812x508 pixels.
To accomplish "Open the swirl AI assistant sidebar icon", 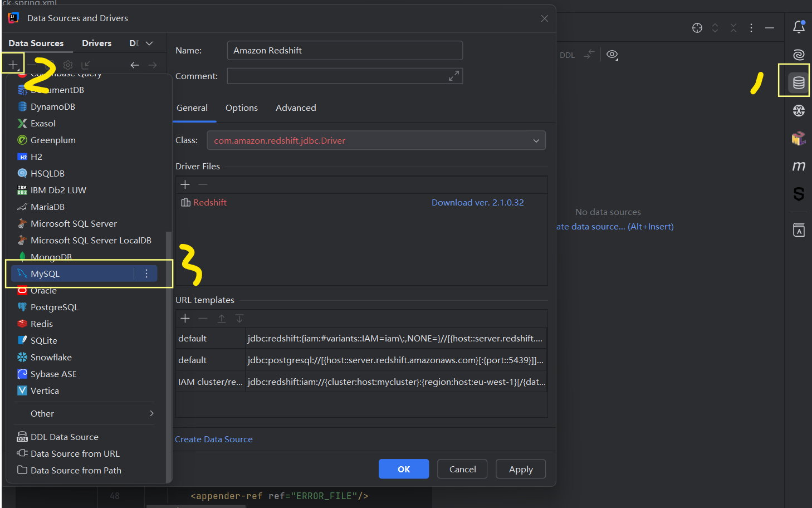I will click(799, 55).
